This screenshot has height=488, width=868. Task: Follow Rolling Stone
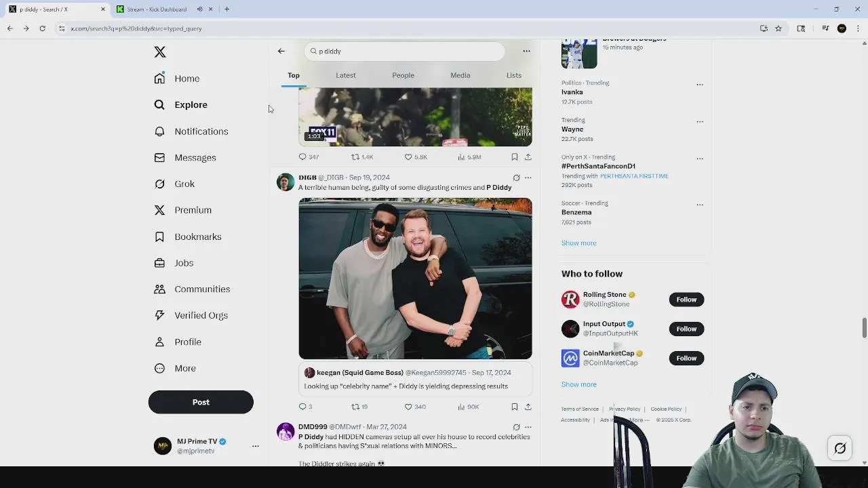click(x=686, y=300)
